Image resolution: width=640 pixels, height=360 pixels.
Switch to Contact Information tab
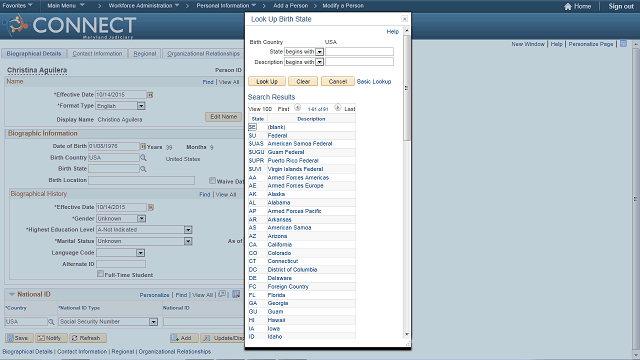[97, 54]
